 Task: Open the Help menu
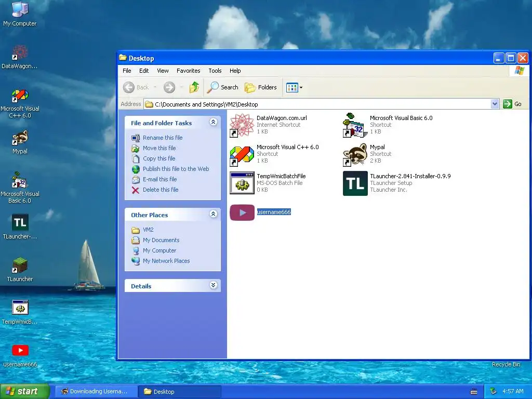tap(235, 71)
